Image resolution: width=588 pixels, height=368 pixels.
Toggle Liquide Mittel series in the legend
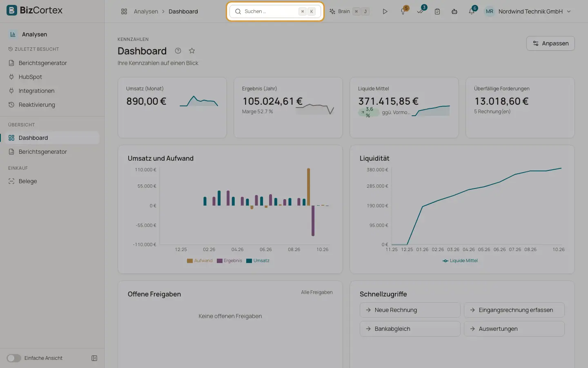tap(460, 260)
